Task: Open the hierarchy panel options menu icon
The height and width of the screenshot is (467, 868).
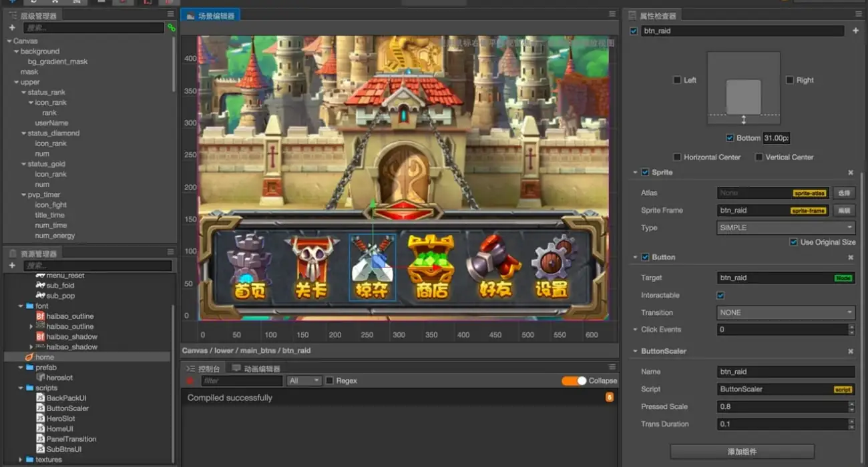Action: [x=170, y=15]
